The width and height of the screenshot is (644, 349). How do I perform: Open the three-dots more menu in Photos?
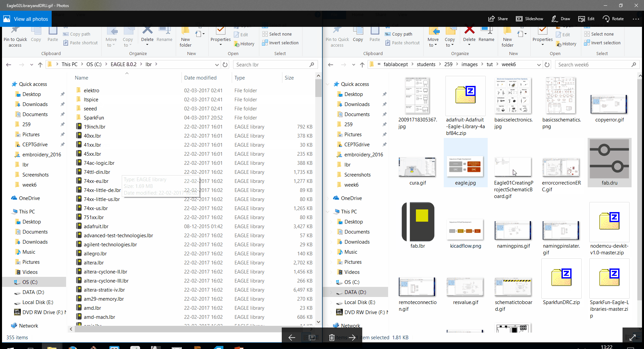[636, 19]
